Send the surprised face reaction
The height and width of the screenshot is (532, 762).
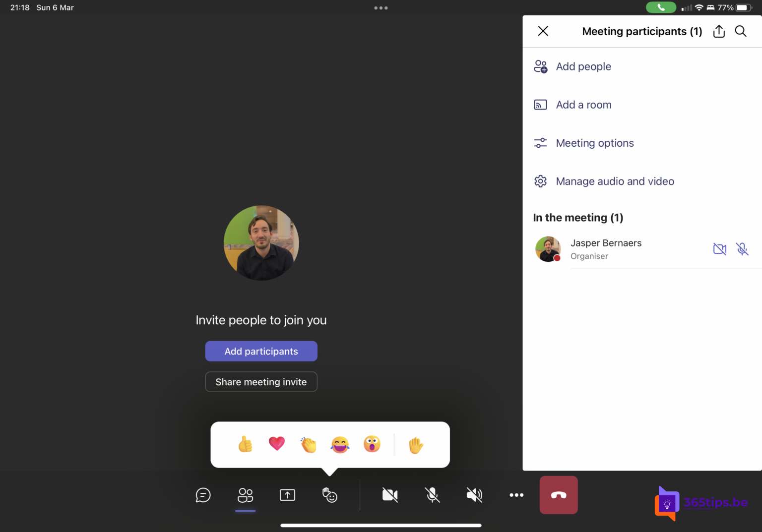(x=372, y=444)
